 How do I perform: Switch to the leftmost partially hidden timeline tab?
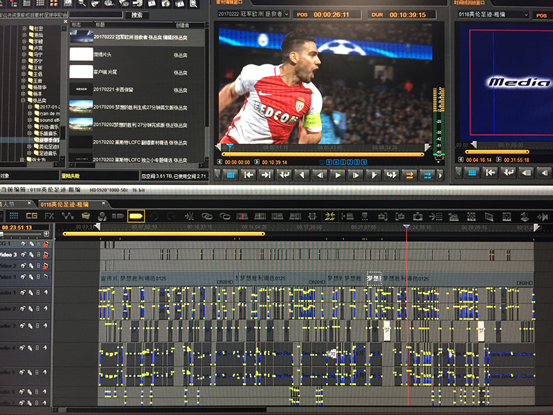pyautogui.click(x=16, y=204)
